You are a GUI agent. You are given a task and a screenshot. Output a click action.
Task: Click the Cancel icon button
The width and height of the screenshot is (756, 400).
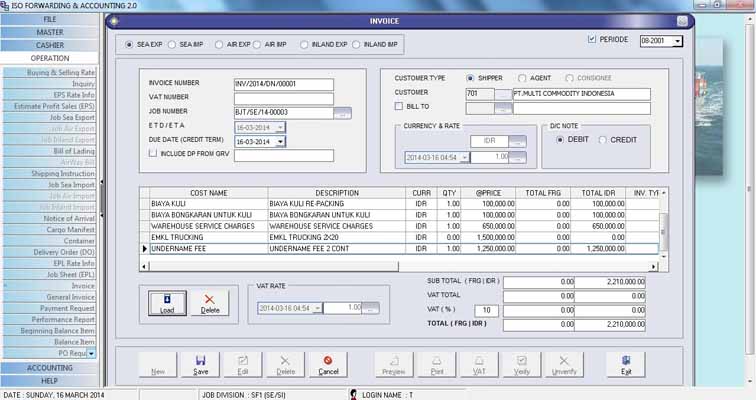(x=328, y=364)
